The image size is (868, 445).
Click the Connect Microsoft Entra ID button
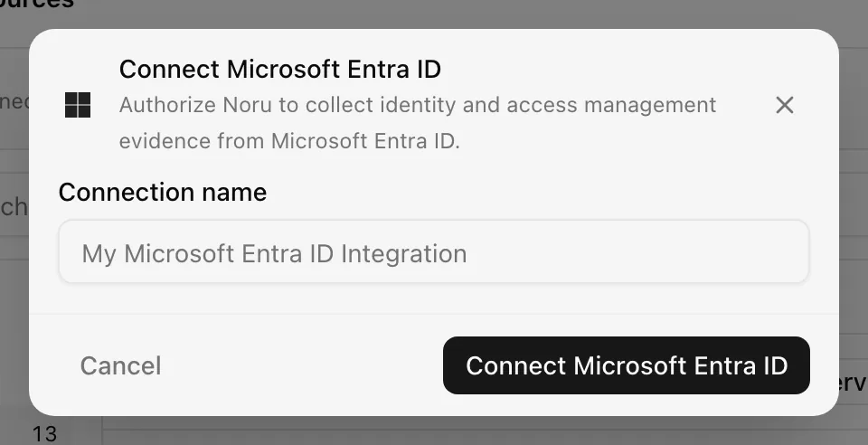click(x=626, y=365)
